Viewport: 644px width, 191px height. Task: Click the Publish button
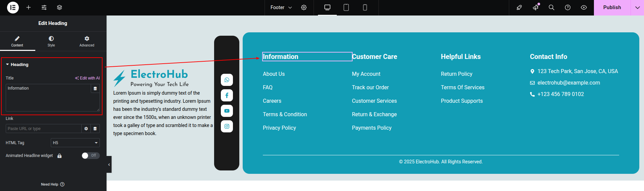(x=612, y=7)
